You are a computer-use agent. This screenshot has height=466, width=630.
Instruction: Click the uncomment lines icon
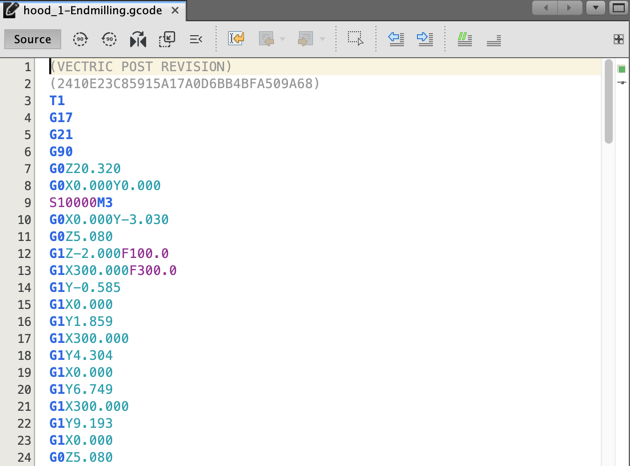point(493,39)
